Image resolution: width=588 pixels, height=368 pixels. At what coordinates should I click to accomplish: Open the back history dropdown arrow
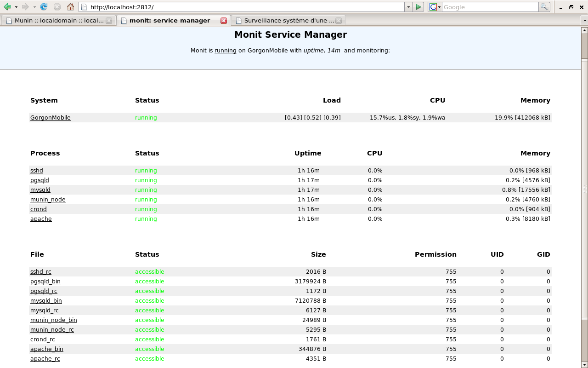pos(16,7)
